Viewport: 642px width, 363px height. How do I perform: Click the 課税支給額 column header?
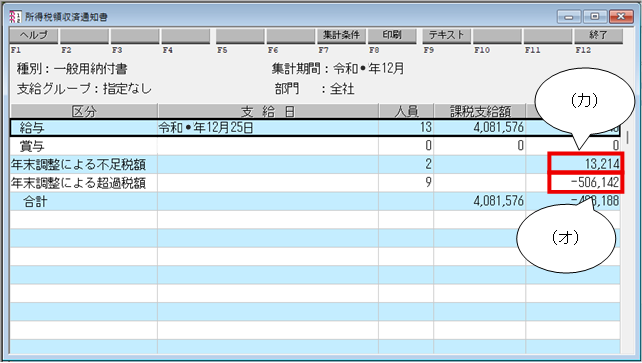[x=480, y=111]
